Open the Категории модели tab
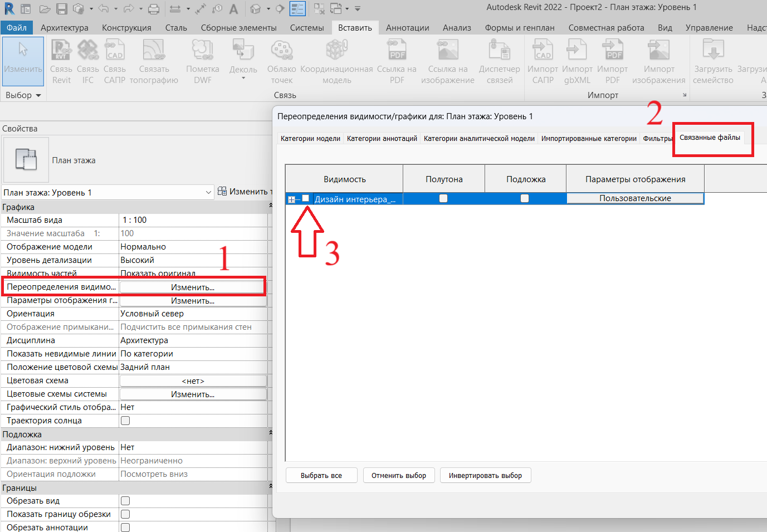Screen dimensions: 767x532 310,139
